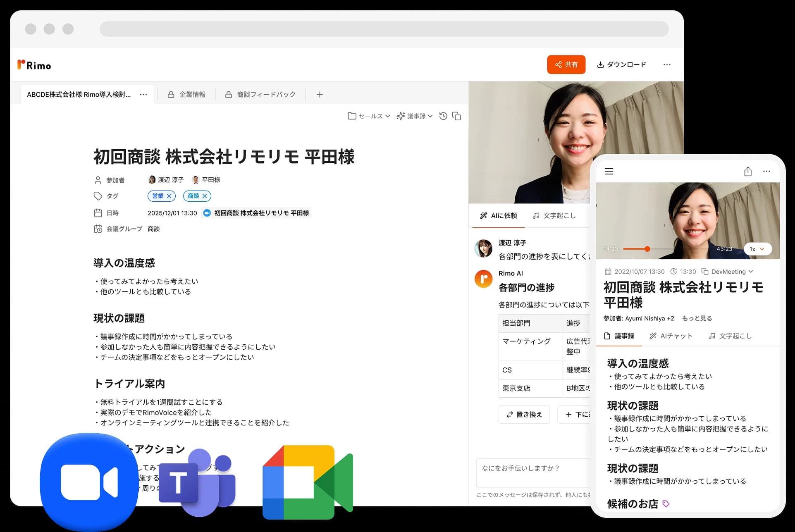Viewport: 795px width, 532px height.
Task: Select mobile 文字起こし tab
Action: (x=730, y=336)
